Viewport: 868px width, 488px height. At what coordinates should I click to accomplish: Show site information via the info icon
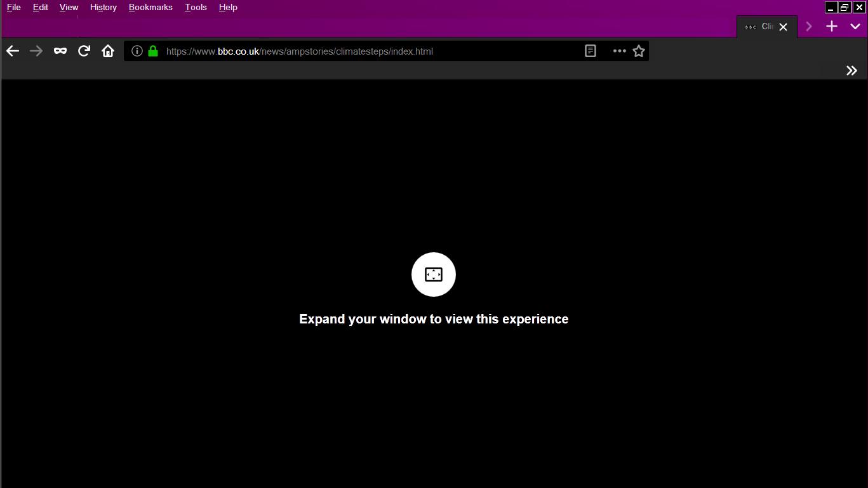click(137, 51)
